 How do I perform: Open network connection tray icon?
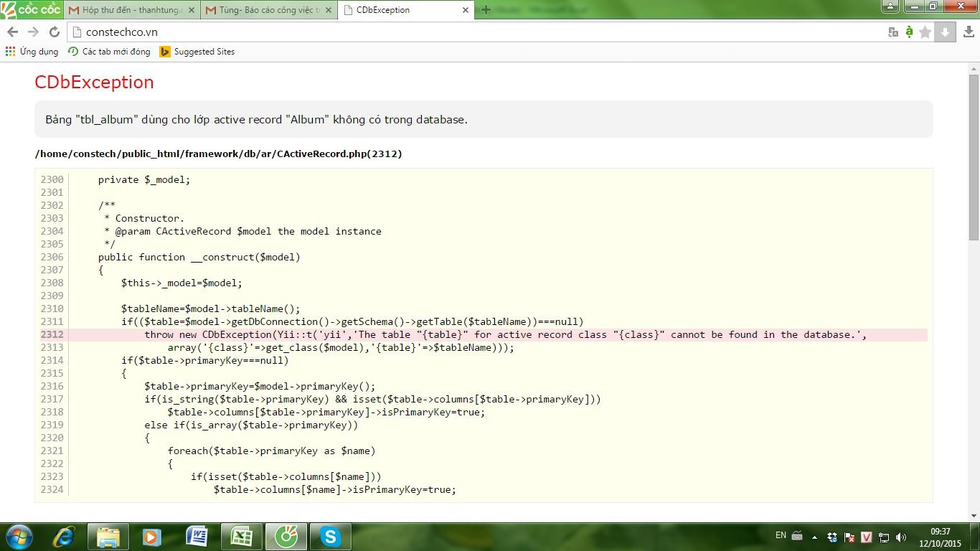click(x=884, y=537)
